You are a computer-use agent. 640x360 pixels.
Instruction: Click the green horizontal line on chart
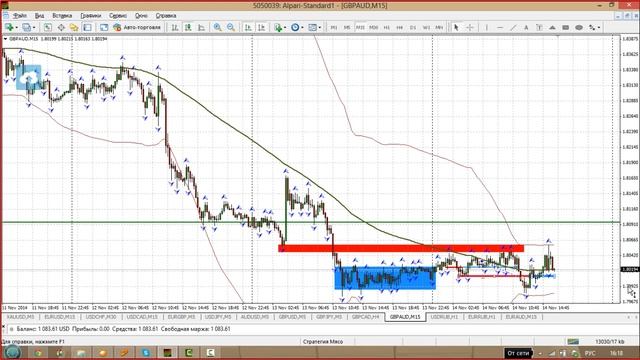tap(310, 222)
